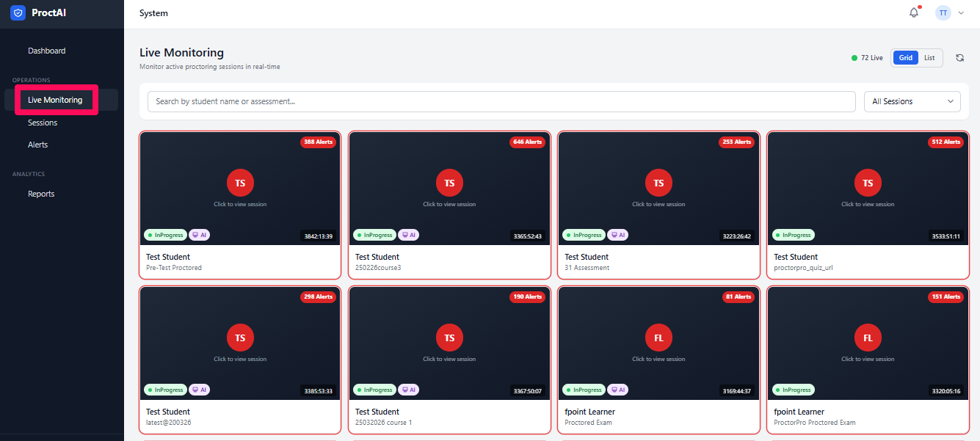The width and height of the screenshot is (980, 441).
Task: Refresh the live monitoring sessions
Action: pyautogui.click(x=959, y=58)
